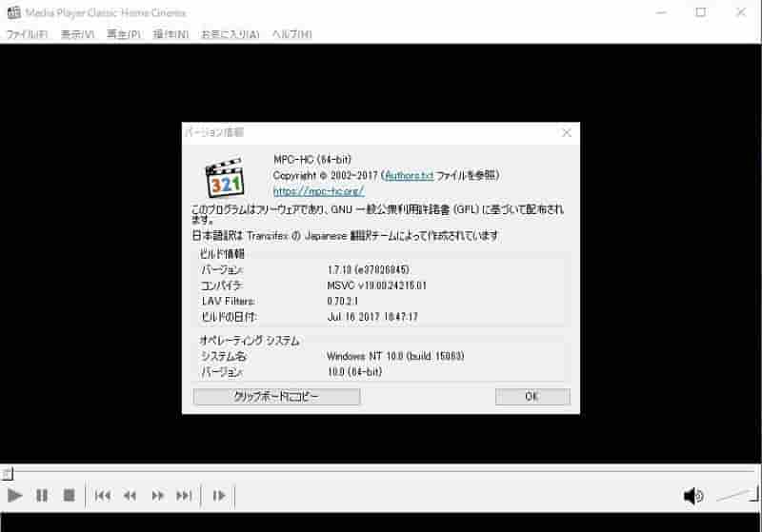The image size is (762, 532).
Task: Click the seek bar track
Action: pos(382,471)
